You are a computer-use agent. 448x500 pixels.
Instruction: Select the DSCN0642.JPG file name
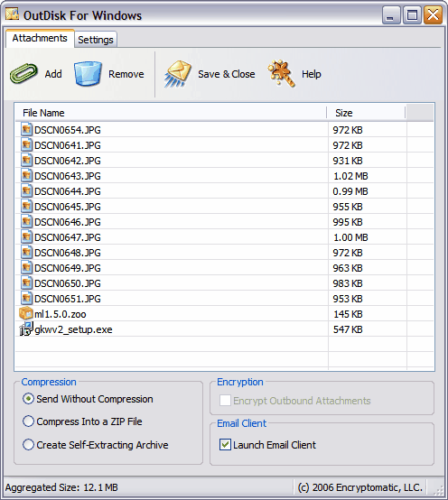click(68, 161)
